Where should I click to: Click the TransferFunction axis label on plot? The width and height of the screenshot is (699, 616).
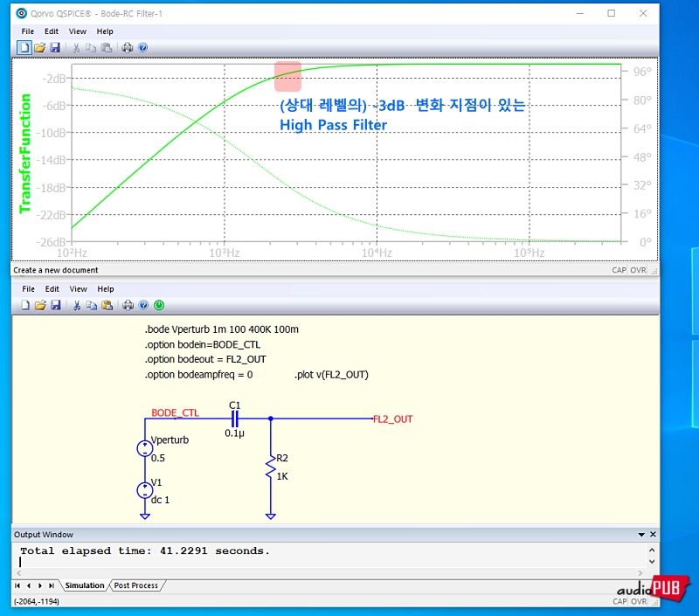click(x=25, y=154)
